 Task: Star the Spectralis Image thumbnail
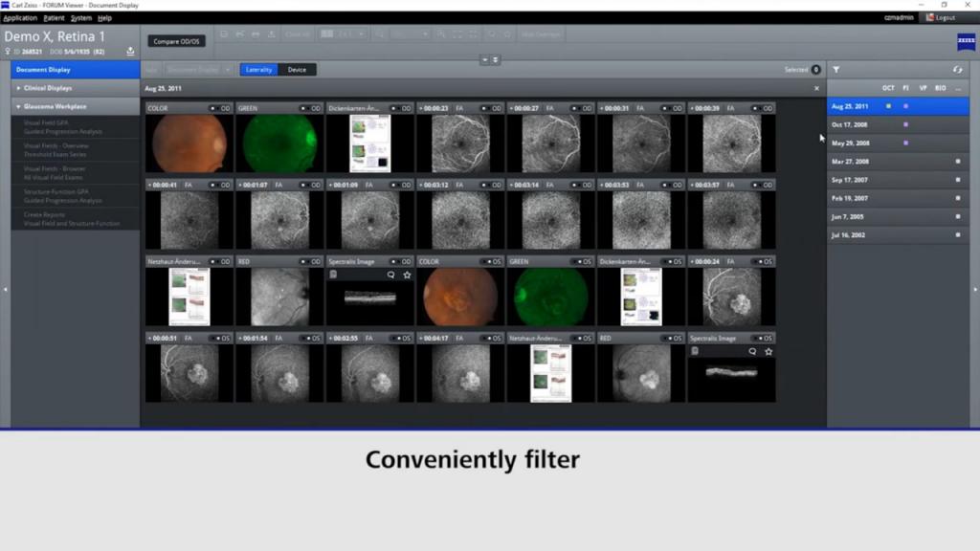point(407,275)
